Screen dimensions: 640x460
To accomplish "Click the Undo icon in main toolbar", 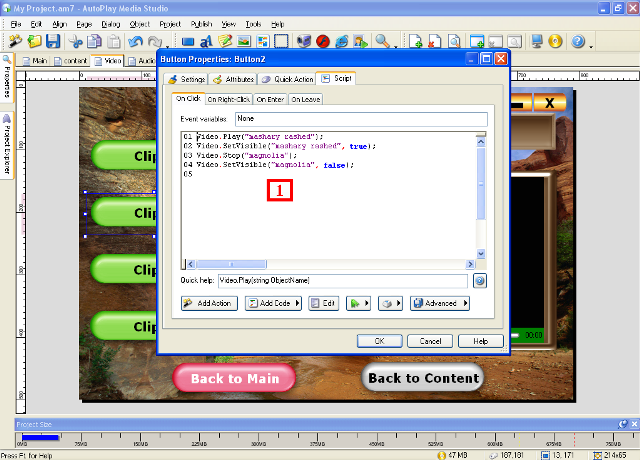I will click(x=136, y=42).
